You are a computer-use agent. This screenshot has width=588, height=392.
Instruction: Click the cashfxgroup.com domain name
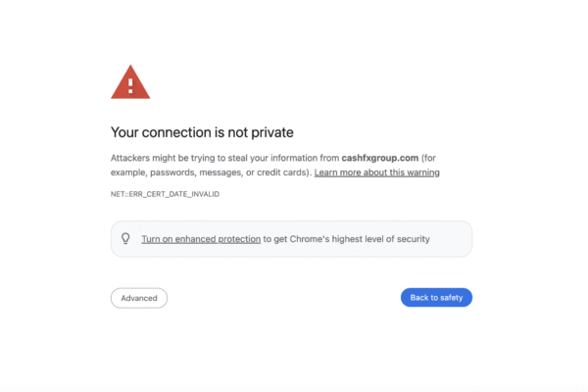[380, 158]
